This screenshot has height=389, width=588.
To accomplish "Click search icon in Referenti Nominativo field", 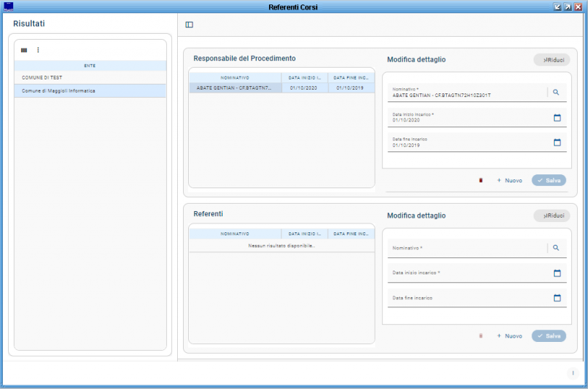I will coord(556,249).
